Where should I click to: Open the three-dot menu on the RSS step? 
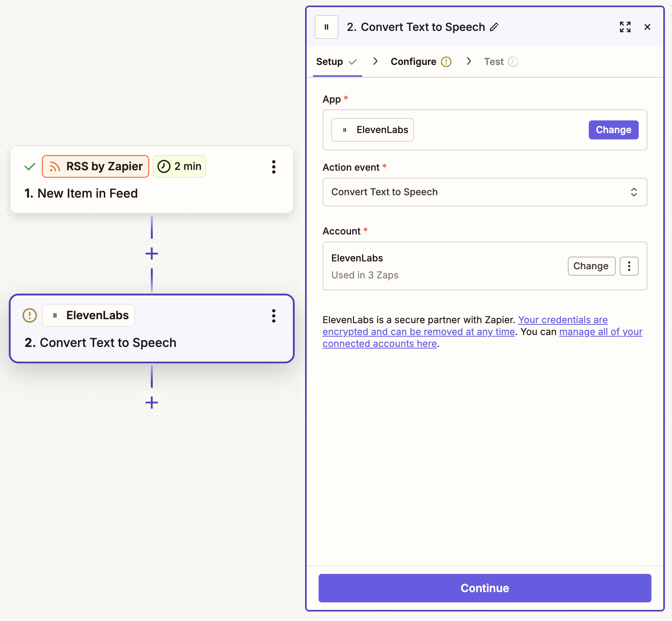pos(274,167)
